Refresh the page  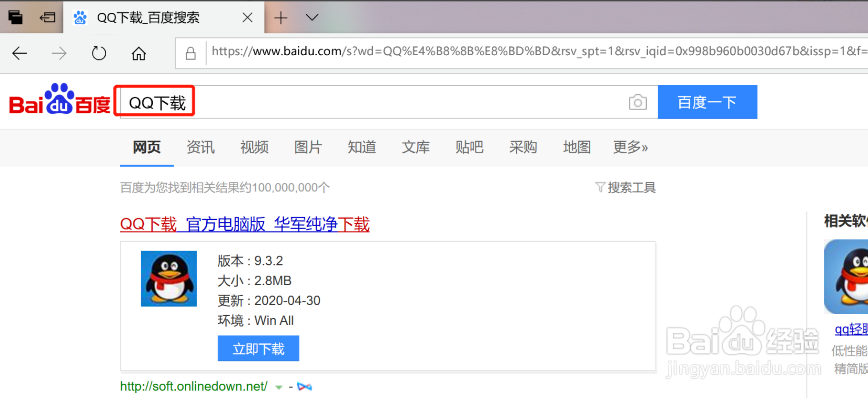(x=99, y=53)
